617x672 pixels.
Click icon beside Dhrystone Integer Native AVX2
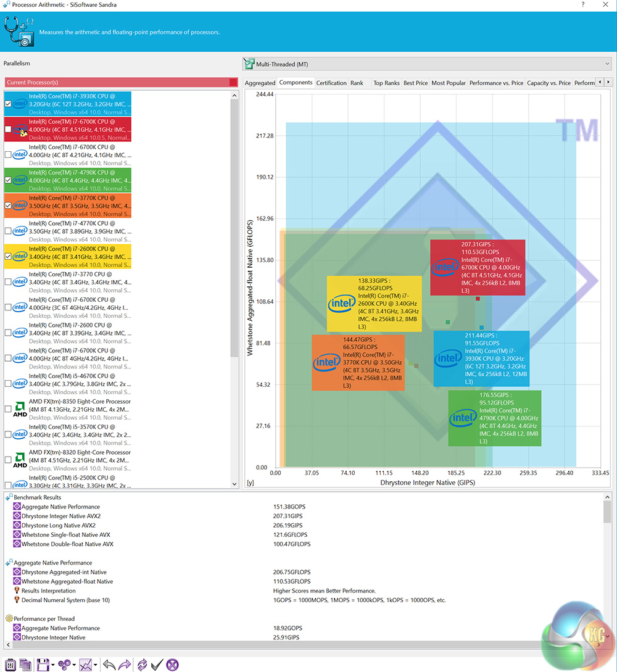click(17, 516)
